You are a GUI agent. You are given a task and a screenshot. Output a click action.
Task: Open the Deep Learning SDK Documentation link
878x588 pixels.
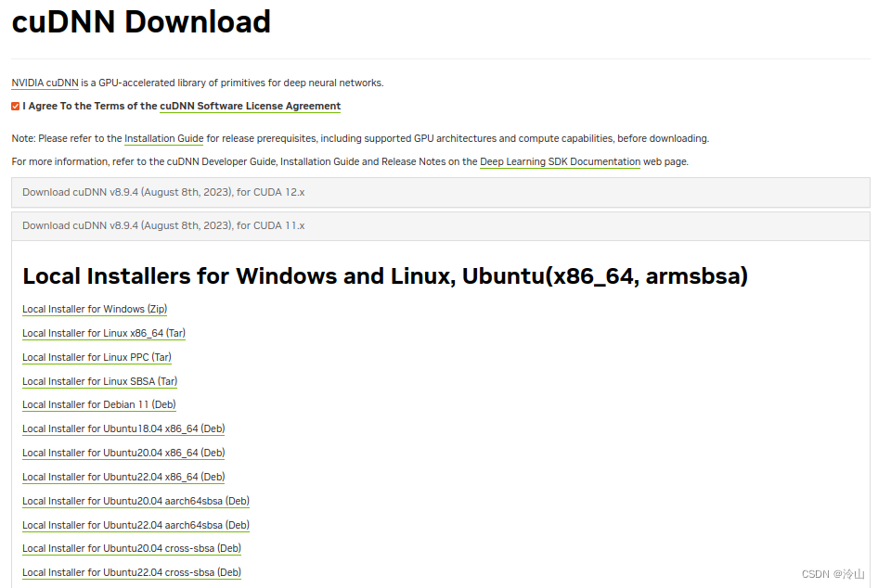click(560, 161)
